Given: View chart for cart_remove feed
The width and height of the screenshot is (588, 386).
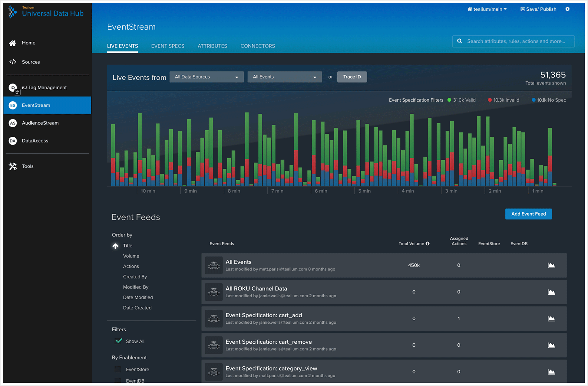Looking at the screenshot, I should click(551, 345).
